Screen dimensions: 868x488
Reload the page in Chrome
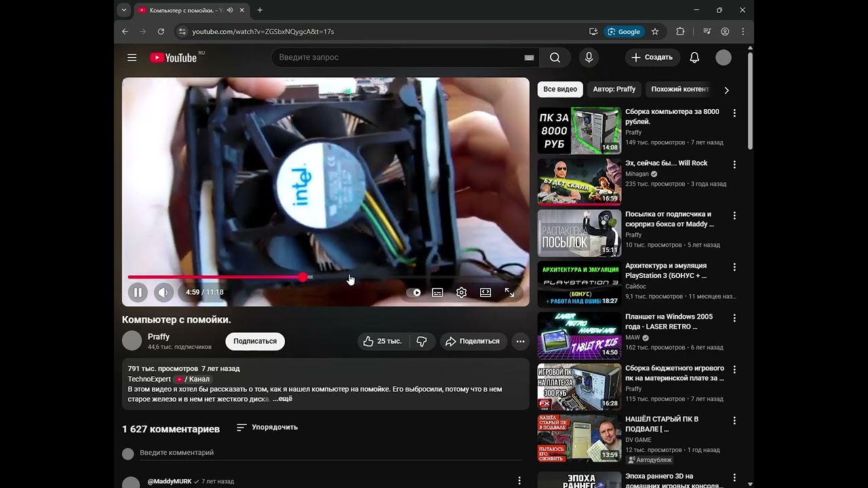[x=161, y=31]
